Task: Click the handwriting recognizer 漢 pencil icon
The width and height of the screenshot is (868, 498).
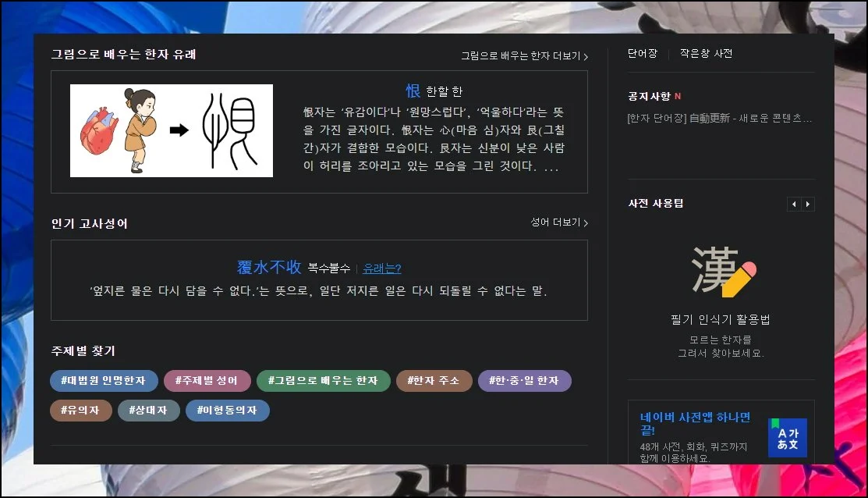Action: [723, 271]
